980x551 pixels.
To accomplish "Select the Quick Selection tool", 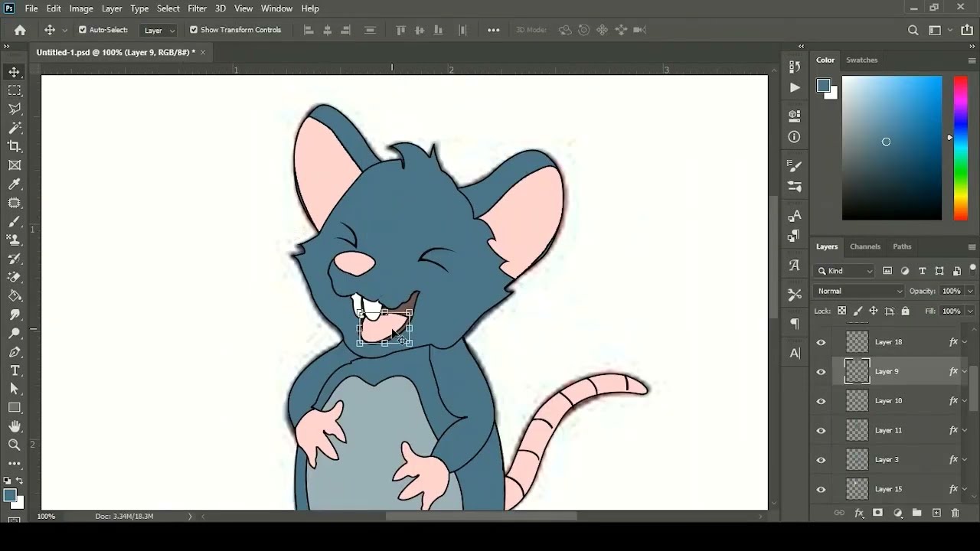I will pyautogui.click(x=15, y=128).
